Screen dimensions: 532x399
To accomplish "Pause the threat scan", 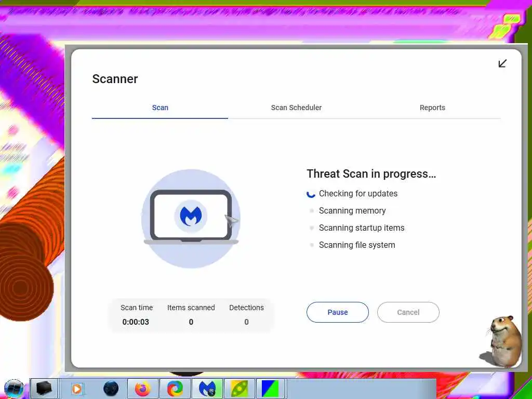I will click(338, 312).
